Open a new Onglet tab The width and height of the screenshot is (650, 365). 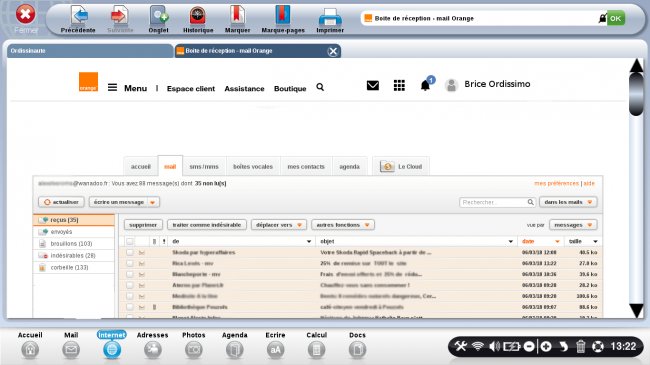tap(158, 19)
